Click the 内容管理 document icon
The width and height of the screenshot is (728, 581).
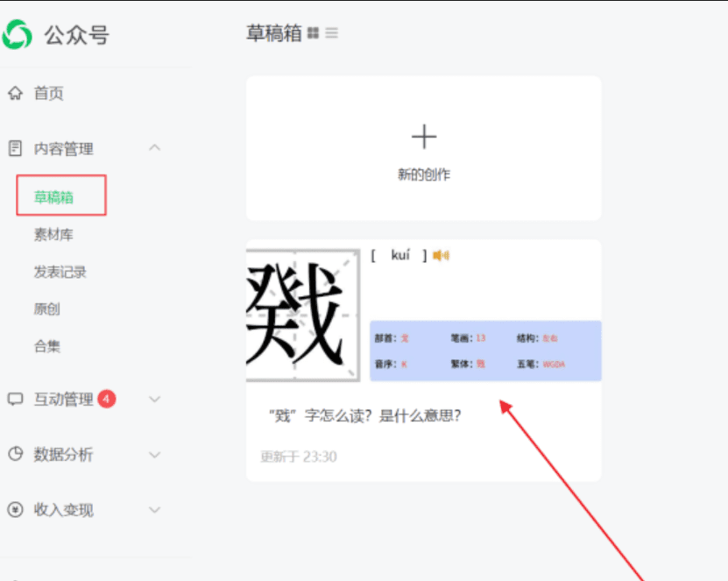15,149
